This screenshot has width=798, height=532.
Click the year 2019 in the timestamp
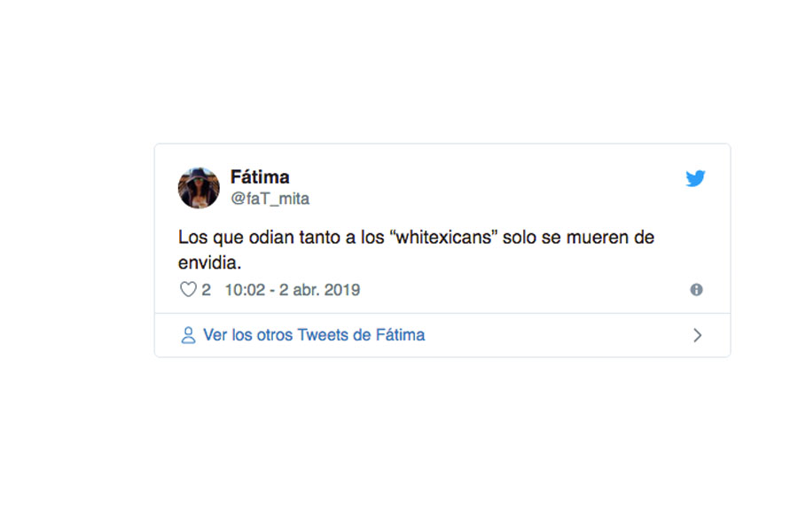(342, 290)
